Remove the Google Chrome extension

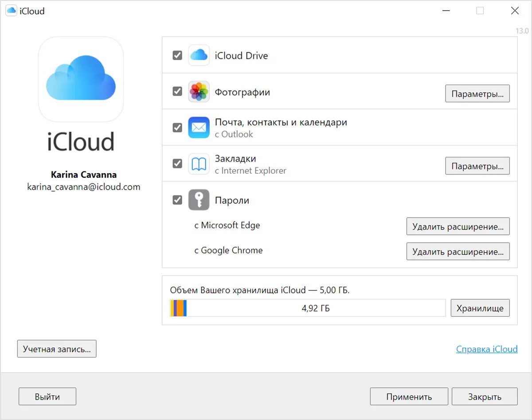pyautogui.click(x=458, y=252)
